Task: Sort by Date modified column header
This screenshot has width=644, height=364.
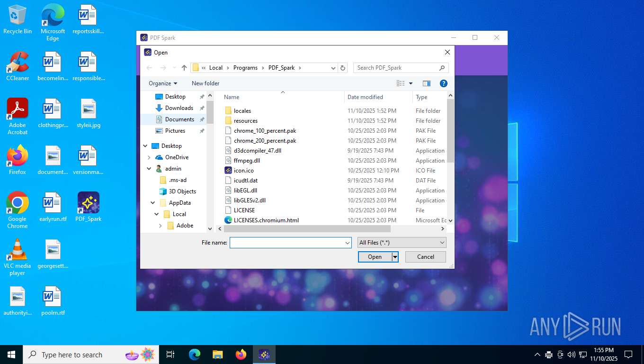Action: coord(378,97)
